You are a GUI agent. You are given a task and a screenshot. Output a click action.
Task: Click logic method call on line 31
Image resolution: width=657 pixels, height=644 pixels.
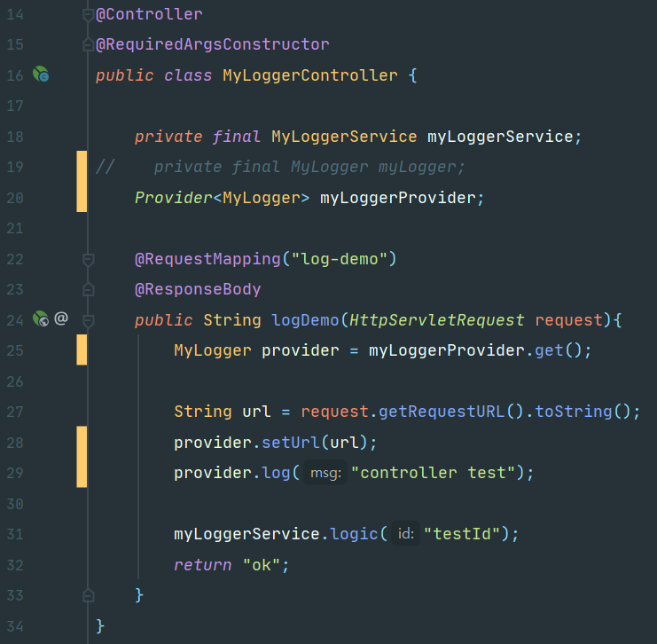[x=354, y=534]
